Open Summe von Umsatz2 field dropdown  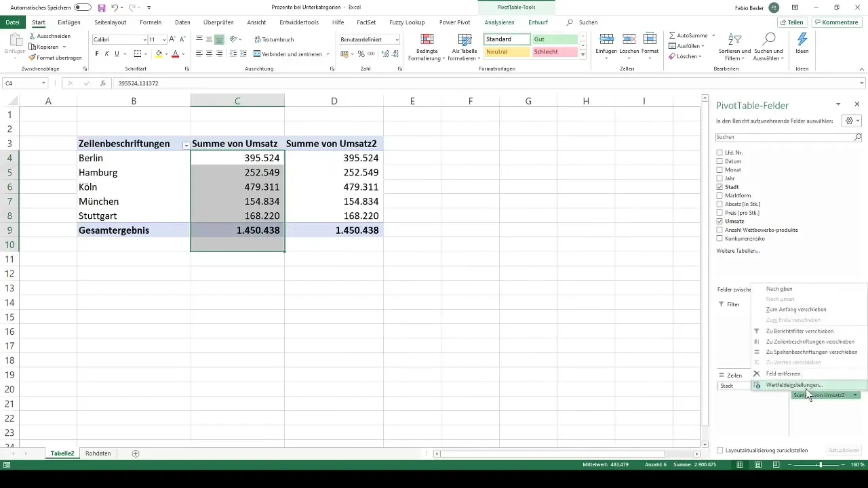coord(855,394)
